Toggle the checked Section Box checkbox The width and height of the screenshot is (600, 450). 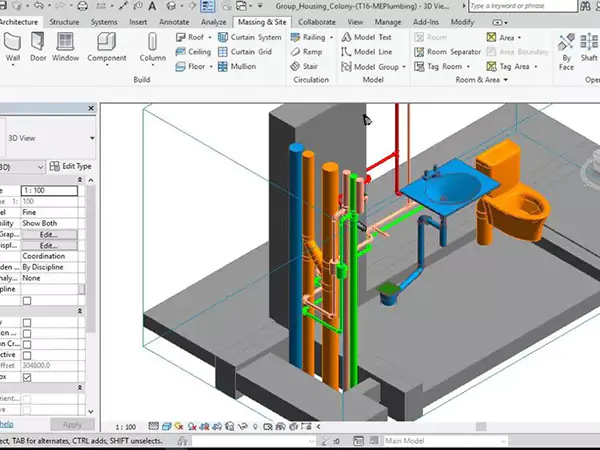[27, 378]
